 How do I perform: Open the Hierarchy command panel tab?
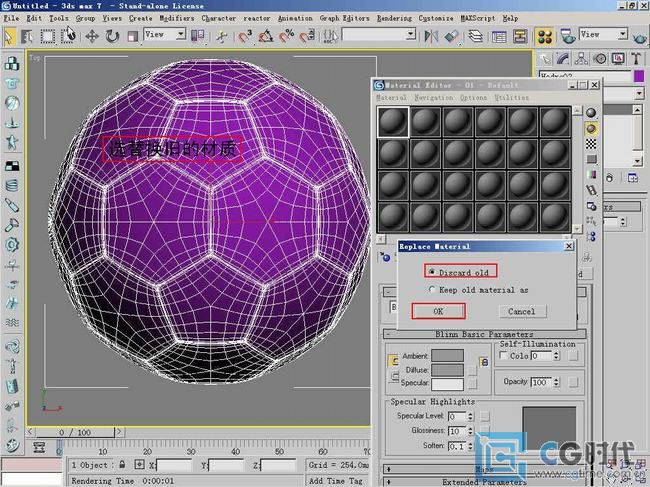[x=581, y=59]
